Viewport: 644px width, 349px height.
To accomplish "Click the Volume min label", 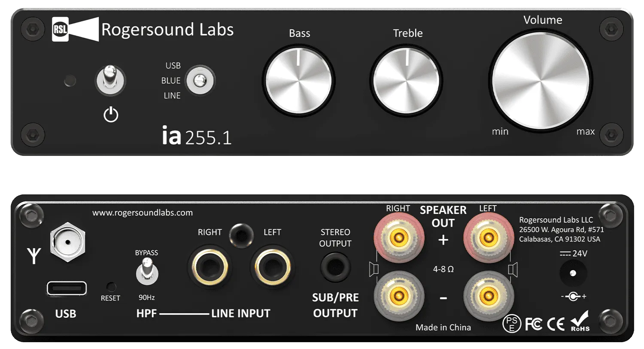I will click(500, 131).
